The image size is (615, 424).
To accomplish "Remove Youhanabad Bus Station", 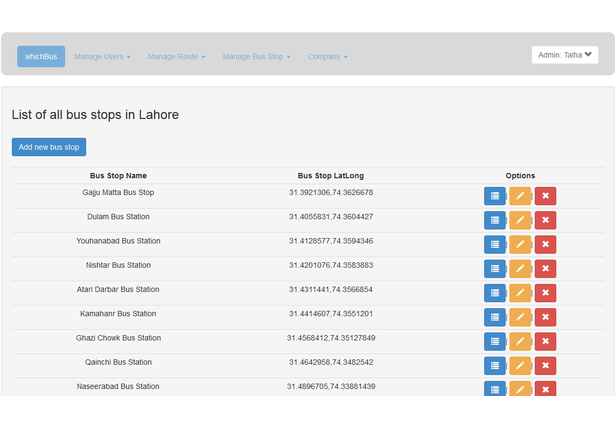I will pos(545,244).
